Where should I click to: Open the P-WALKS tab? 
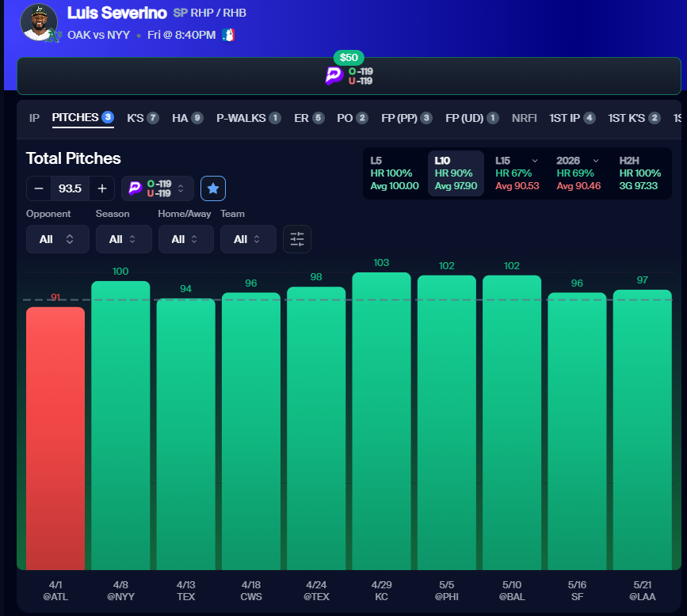[249, 118]
